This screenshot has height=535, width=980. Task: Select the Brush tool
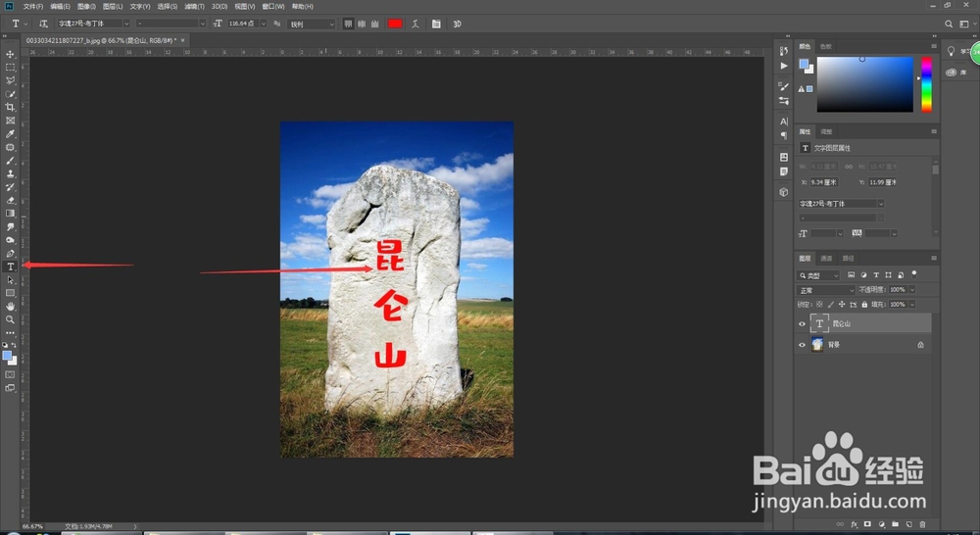[10, 161]
